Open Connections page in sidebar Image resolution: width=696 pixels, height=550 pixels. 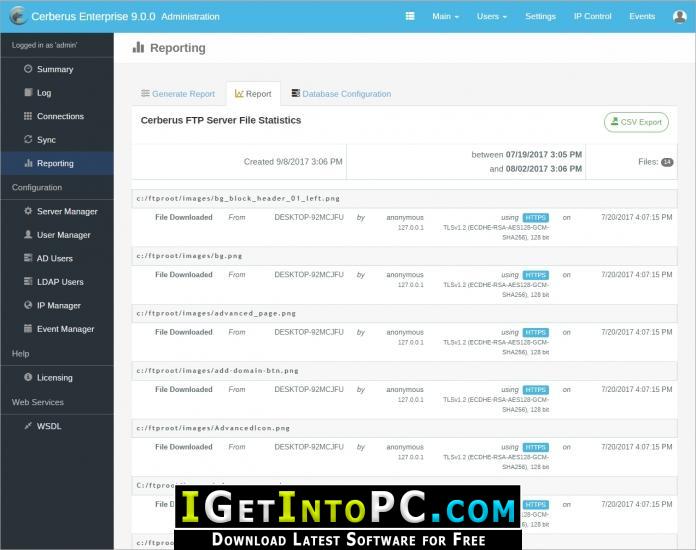60,116
